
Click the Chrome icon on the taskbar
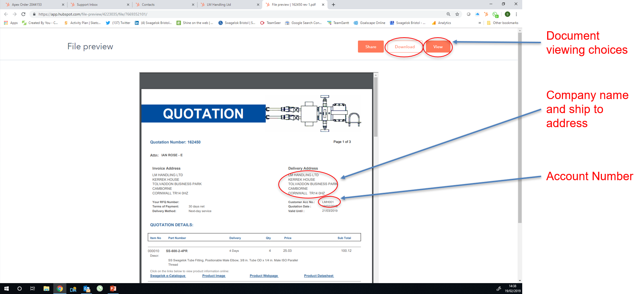pos(60,289)
